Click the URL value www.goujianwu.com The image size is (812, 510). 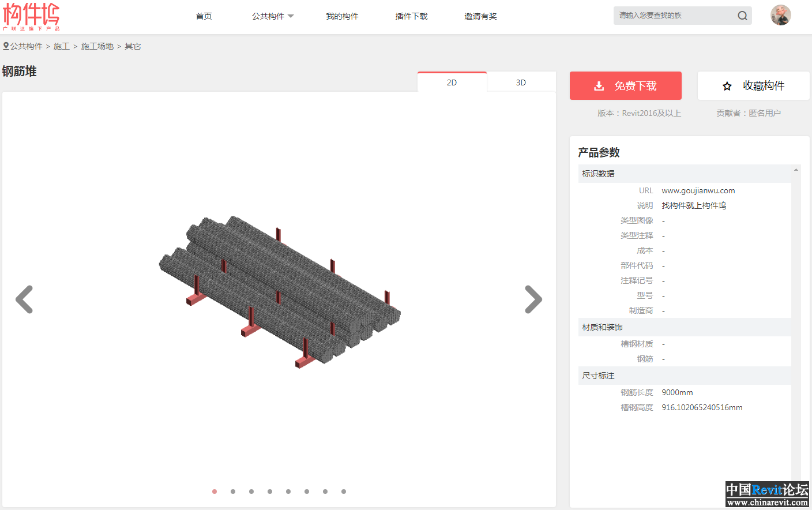(x=698, y=190)
